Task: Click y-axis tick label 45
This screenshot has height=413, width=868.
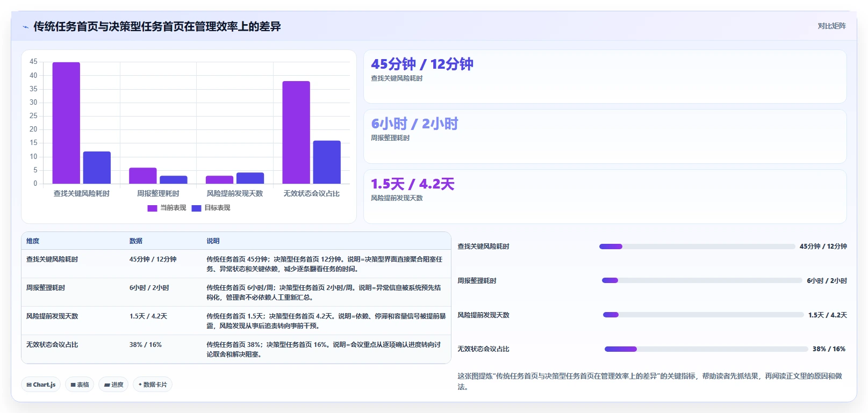Action: (x=33, y=62)
